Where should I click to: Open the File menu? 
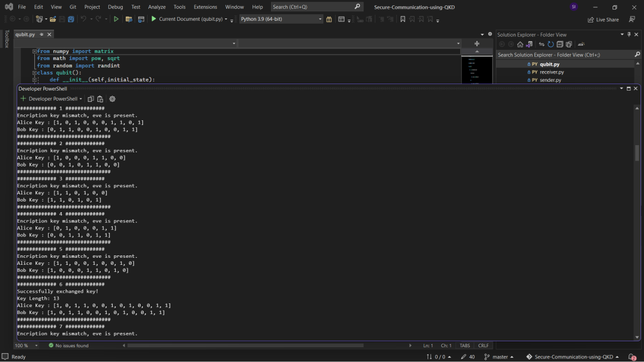[x=22, y=7]
